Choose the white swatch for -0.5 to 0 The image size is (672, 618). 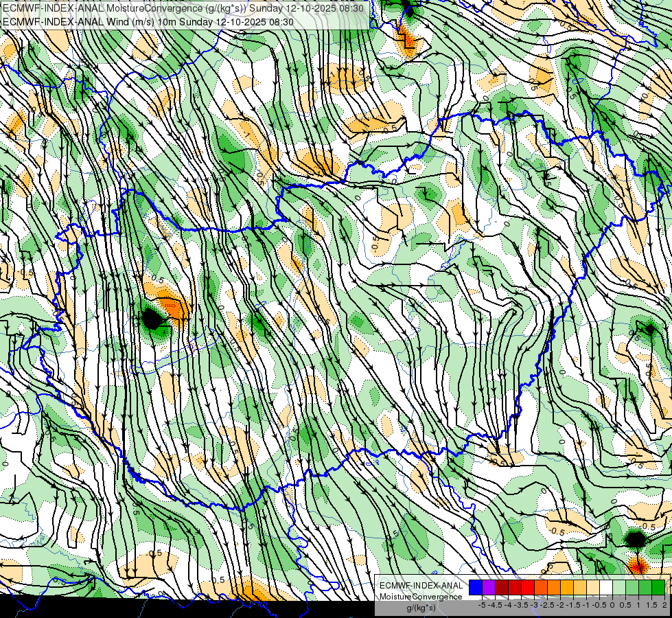pyautogui.click(x=606, y=587)
